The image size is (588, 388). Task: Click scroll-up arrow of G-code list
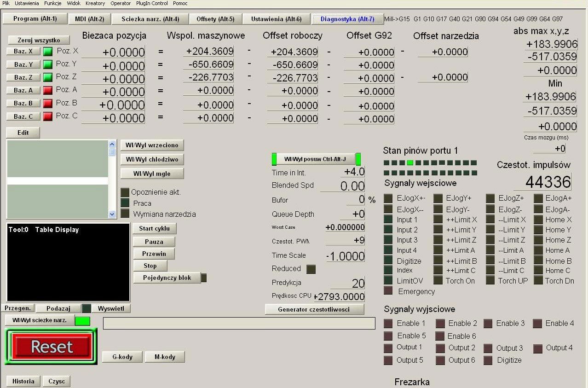point(112,144)
